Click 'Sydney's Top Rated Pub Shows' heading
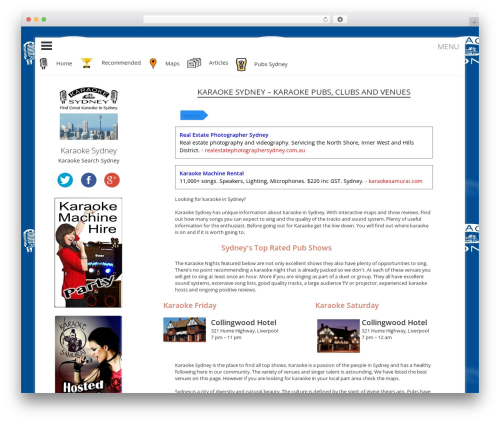Image resolution: width=500 pixels, height=423 pixels. (276, 248)
